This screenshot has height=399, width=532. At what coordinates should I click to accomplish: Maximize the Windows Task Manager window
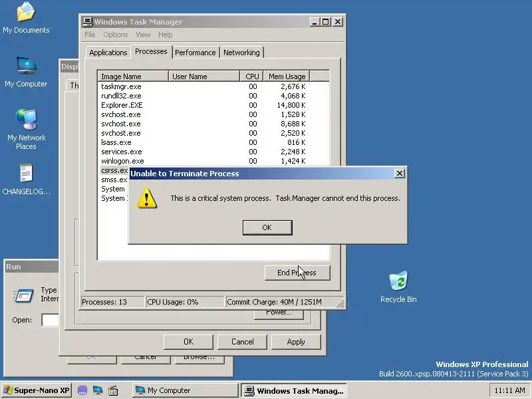tap(325, 22)
